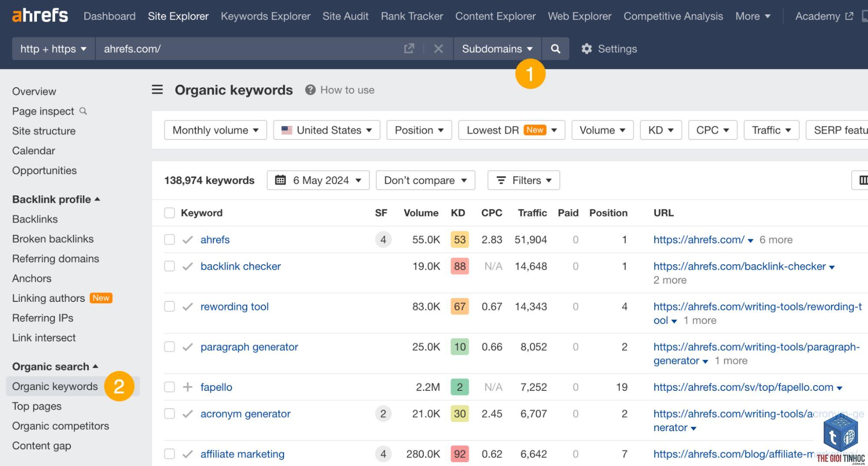Viewport: 868px width, 466px height.
Task: Click the checkmark icon beside ahrefs keyword
Action: [x=188, y=240]
